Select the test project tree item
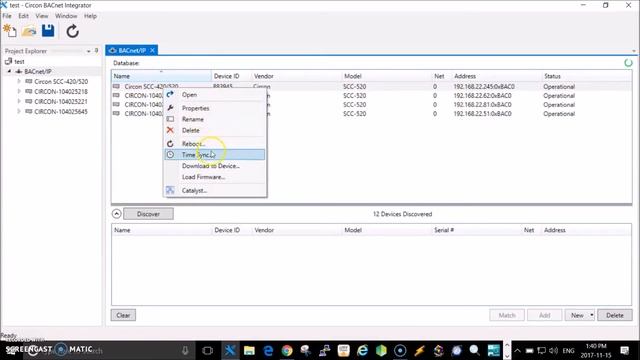Image resolution: width=640 pixels, height=360 pixels. tap(19, 62)
